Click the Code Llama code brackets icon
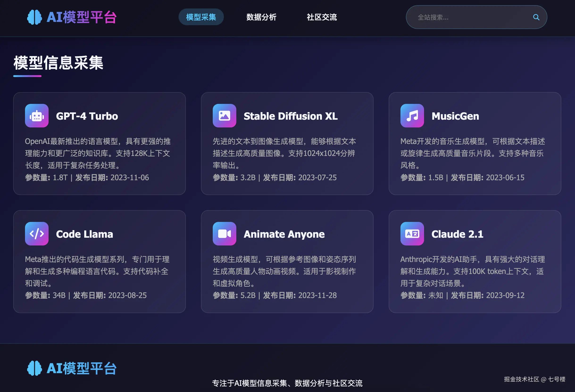Screen dimensions: 575x392 point(37,233)
